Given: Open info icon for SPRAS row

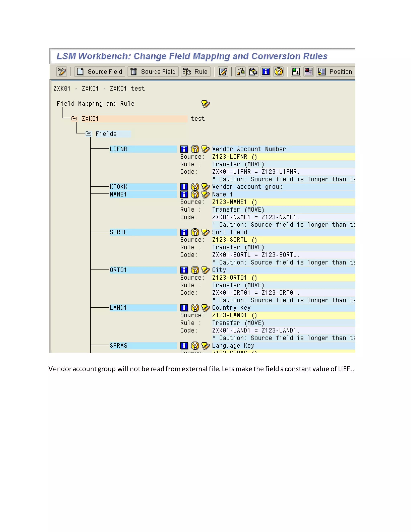Looking at the screenshot, I should coord(184,345).
